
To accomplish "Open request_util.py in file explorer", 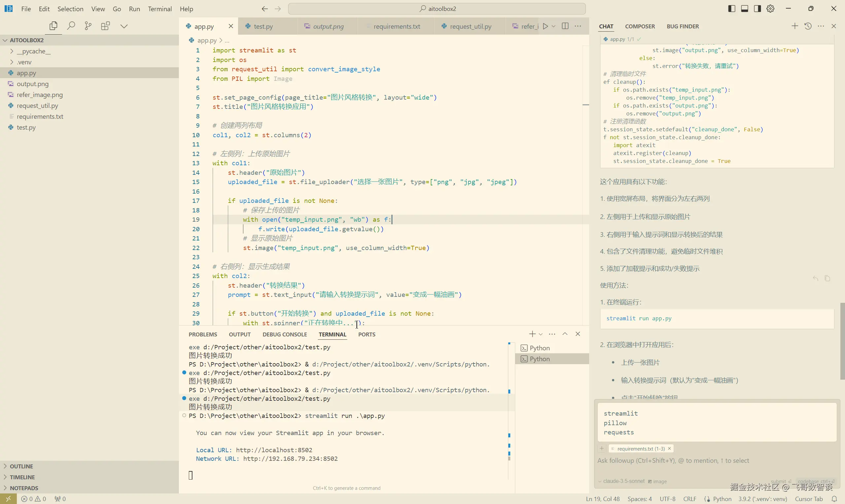I will [x=37, y=106].
